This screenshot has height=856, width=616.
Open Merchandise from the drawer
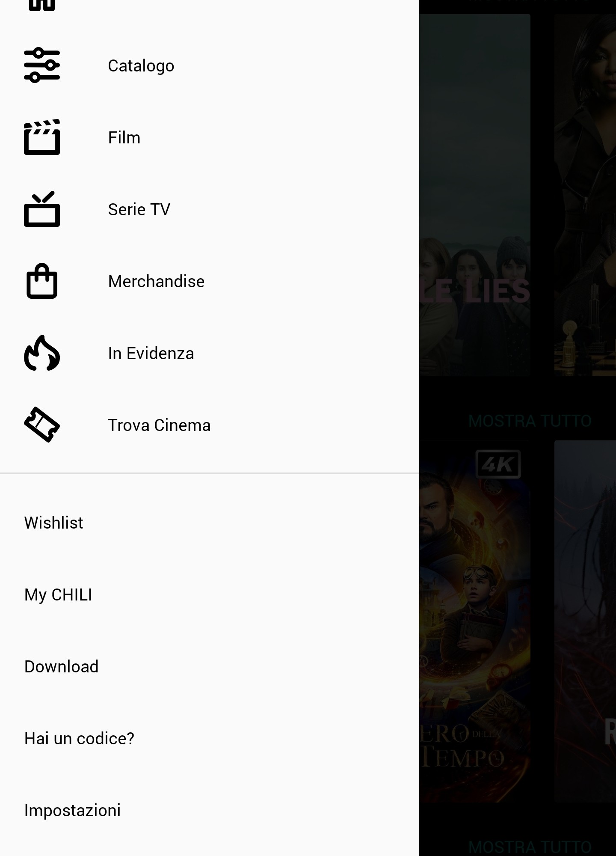[156, 282]
